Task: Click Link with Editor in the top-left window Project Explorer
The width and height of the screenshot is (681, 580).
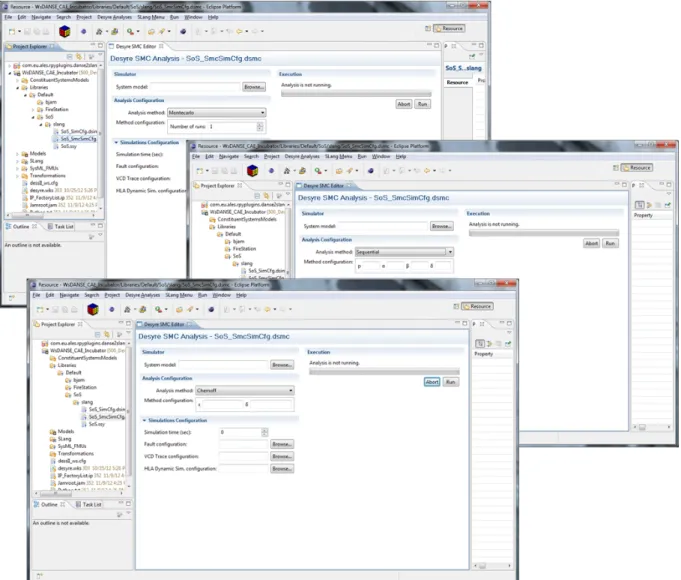Action: [x=79, y=56]
